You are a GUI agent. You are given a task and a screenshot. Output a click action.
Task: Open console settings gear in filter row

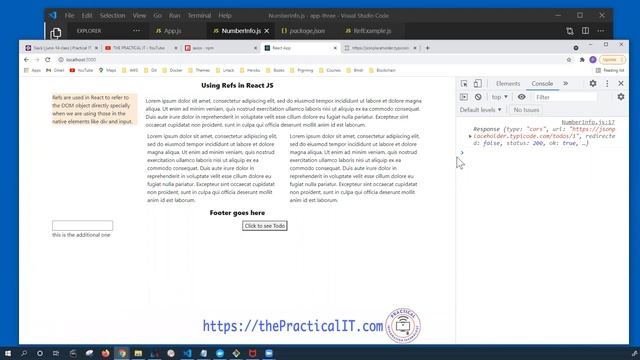point(621,97)
